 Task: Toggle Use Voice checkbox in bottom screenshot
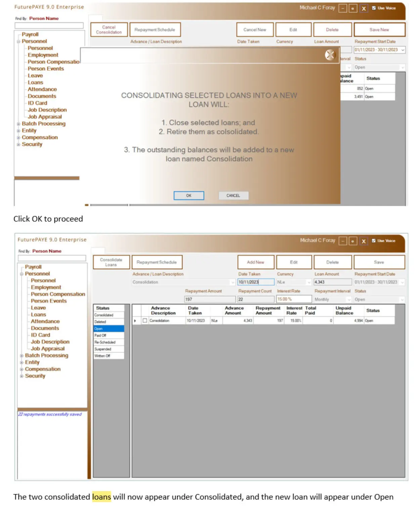374,241
